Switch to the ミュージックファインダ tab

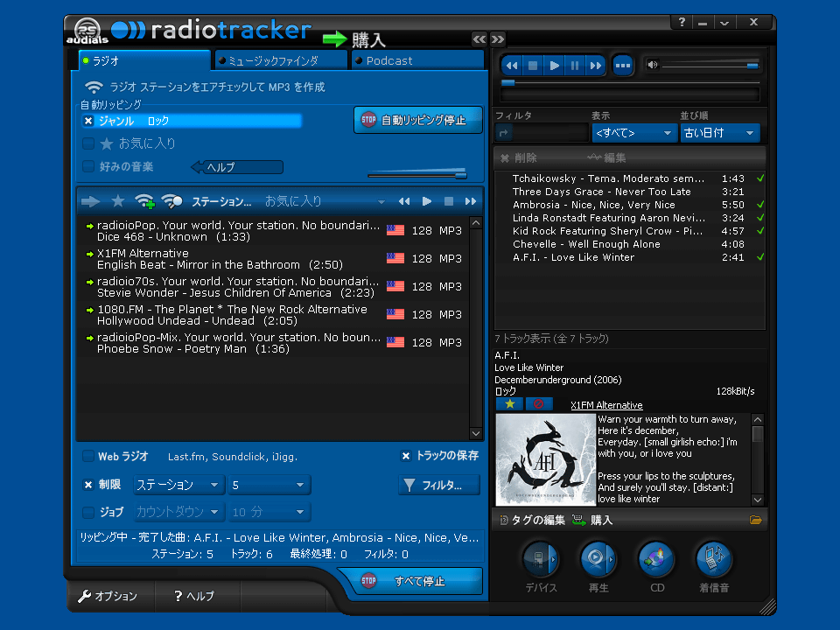click(x=281, y=60)
